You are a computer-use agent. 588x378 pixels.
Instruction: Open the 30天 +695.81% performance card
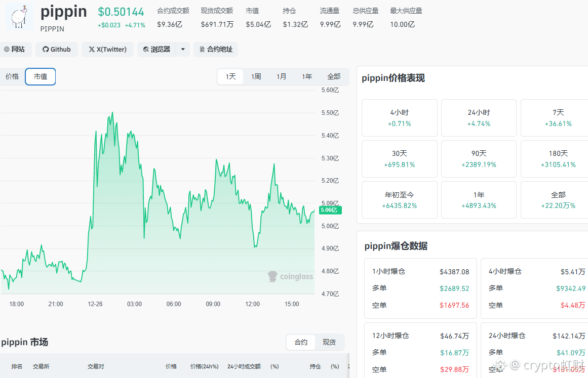400,159
